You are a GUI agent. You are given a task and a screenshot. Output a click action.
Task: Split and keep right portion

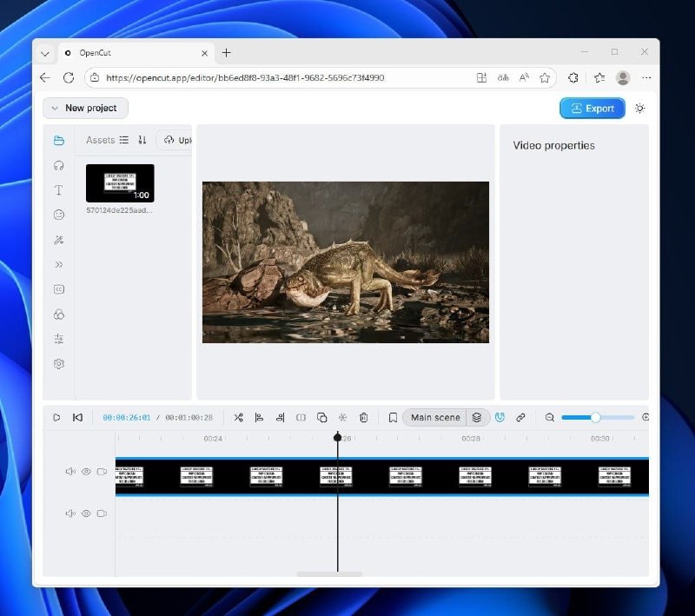280,417
